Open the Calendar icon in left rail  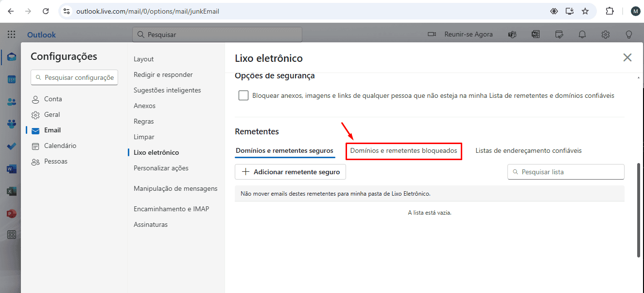pyautogui.click(x=11, y=79)
